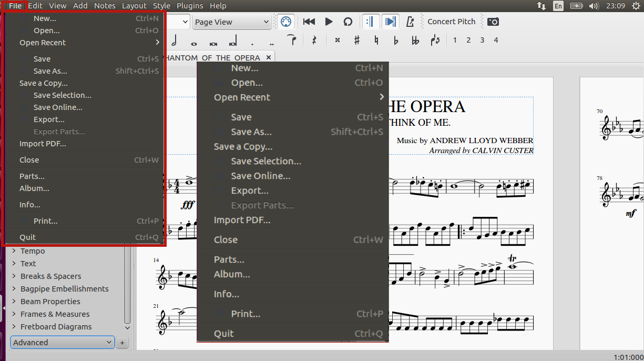Toggle image capture camera mode
This screenshot has height=361, width=644.
click(493, 22)
